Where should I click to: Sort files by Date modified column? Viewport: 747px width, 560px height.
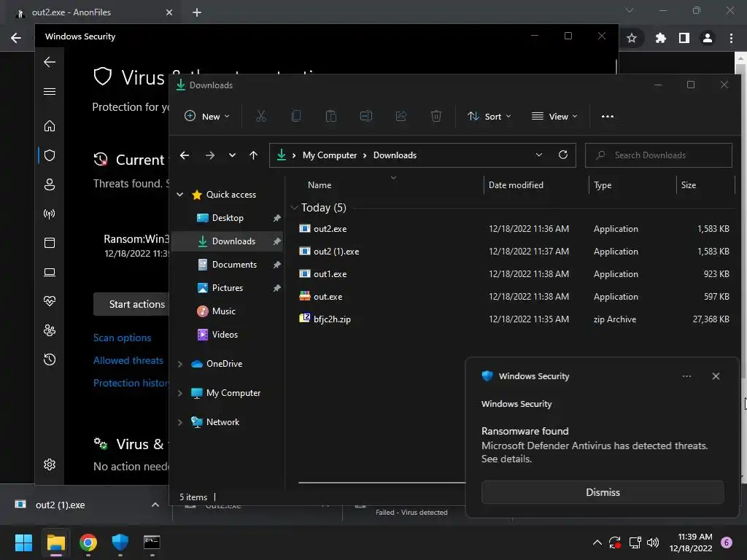pos(516,184)
